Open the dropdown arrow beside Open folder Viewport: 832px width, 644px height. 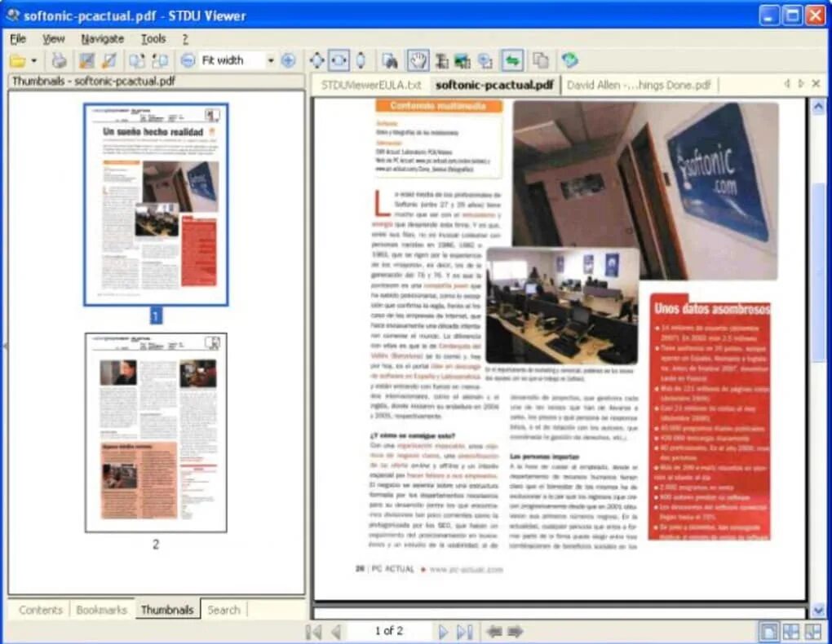pyautogui.click(x=34, y=61)
